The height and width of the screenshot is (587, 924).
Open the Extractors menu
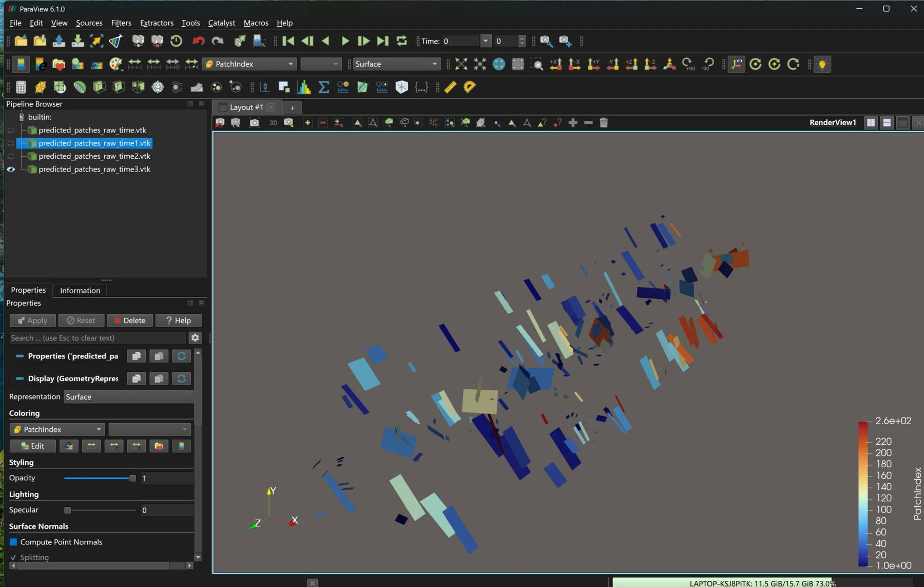click(157, 23)
